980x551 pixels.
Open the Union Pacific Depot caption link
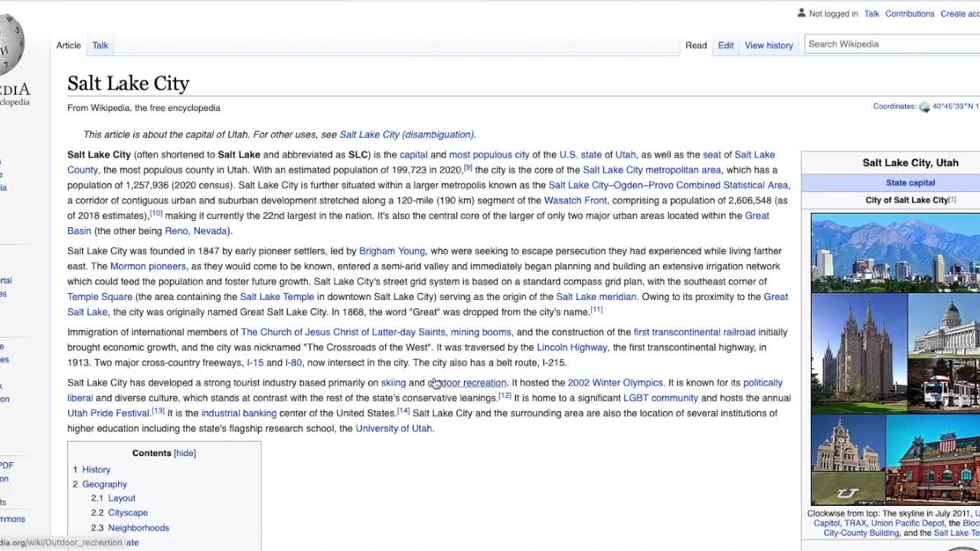coord(907,523)
